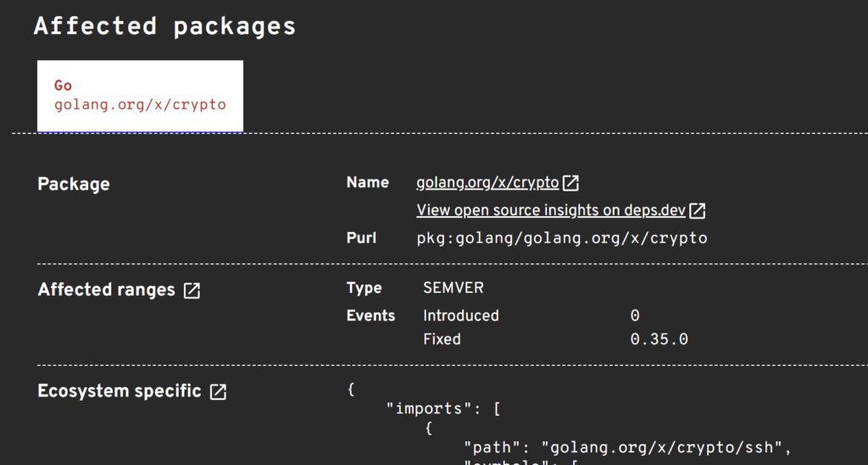Open external-link icon next to Ecosystem specific

pos(218,391)
